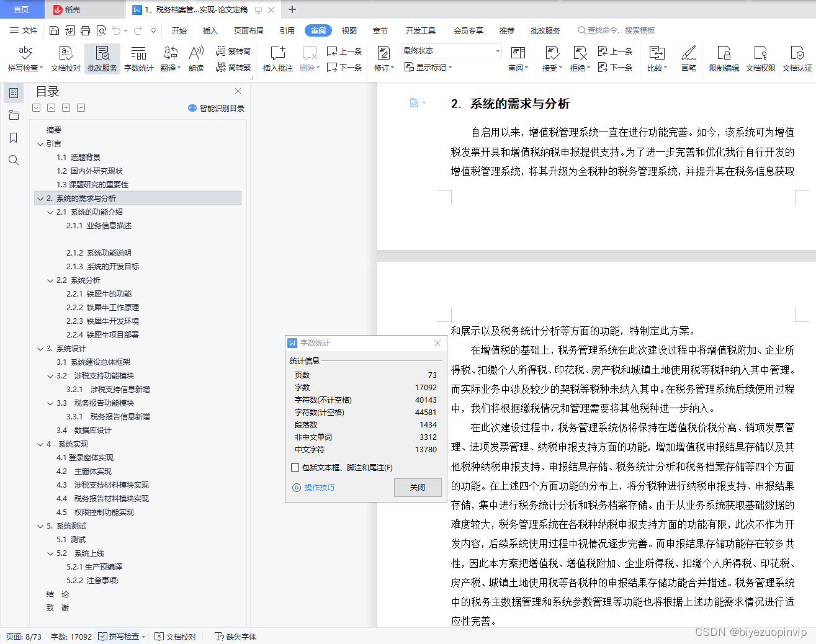The image size is (816, 644).
Task: Open the search sidebar icon
Action: 13,160
